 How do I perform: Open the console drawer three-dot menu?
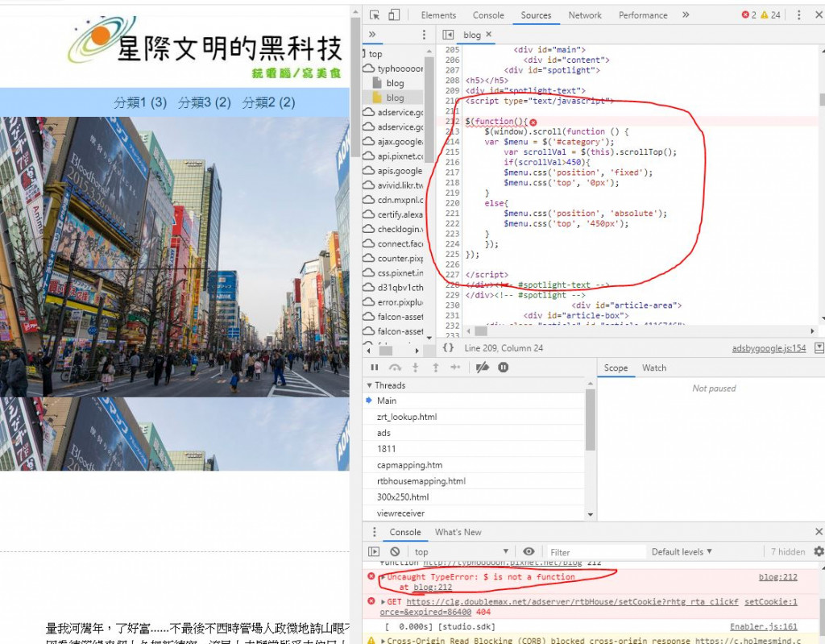[374, 532]
